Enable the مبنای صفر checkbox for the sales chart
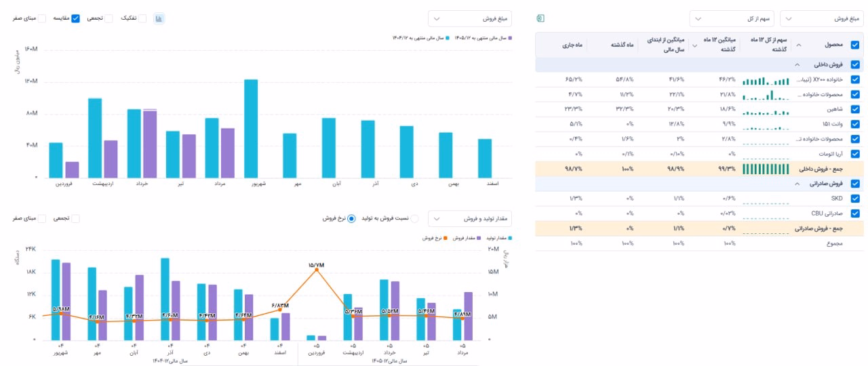The image size is (868, 366). [42, 18]
